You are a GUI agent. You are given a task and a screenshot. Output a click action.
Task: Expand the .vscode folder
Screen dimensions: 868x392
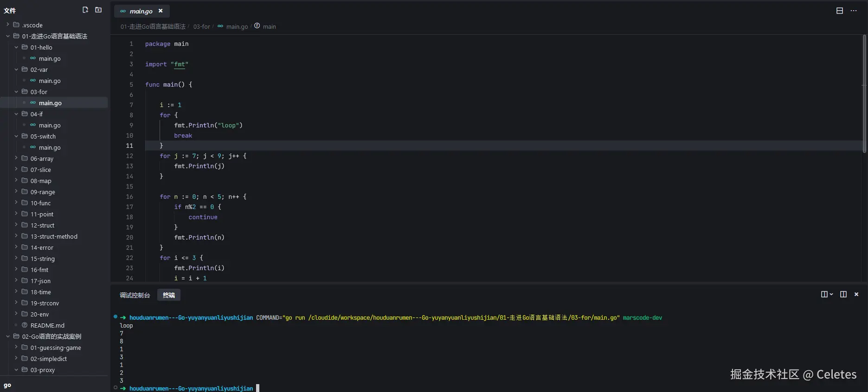pos(8,25)
